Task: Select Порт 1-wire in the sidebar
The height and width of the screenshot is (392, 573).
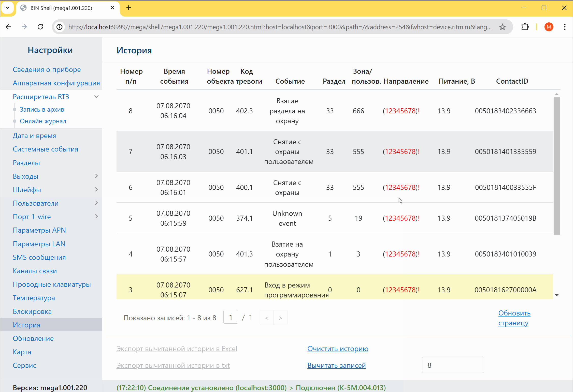Action: tap(32, 217)
